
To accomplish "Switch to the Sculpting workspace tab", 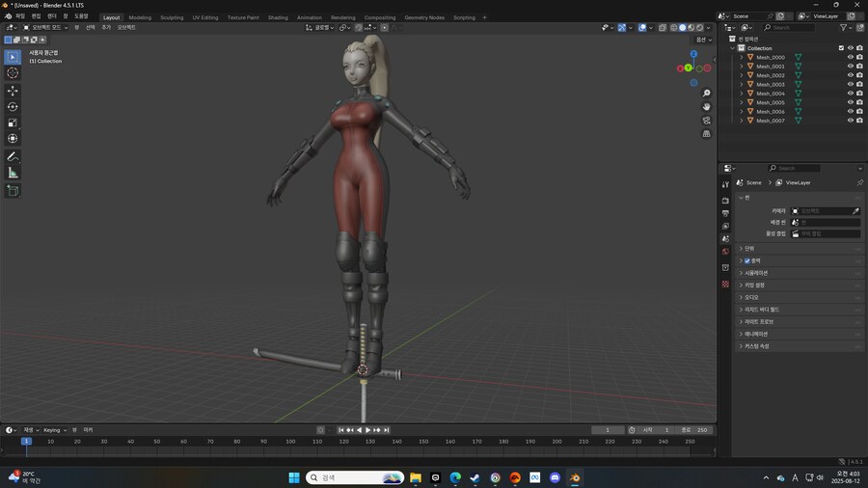I will (x=172, y=17).
